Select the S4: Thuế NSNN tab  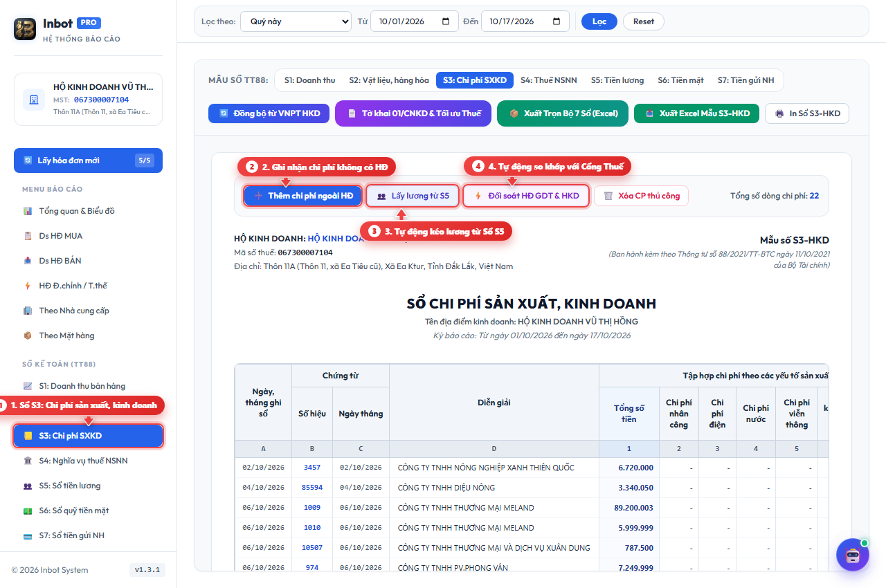549,80
